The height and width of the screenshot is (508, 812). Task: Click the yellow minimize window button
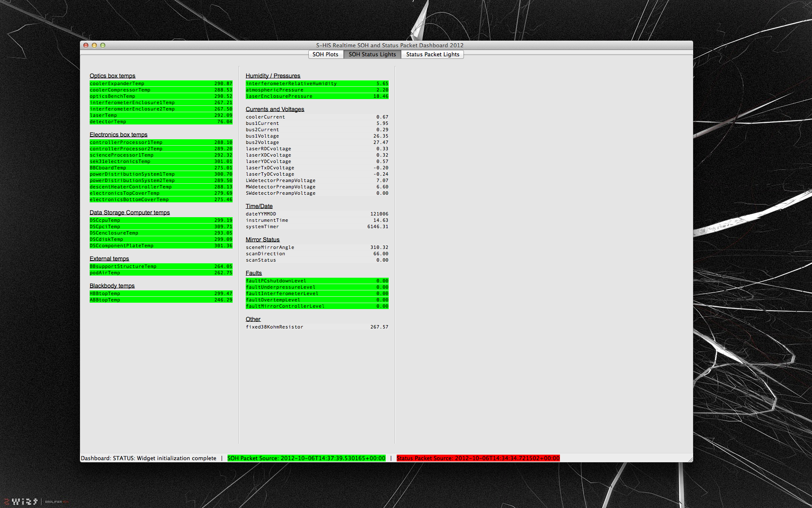point(94,45)
